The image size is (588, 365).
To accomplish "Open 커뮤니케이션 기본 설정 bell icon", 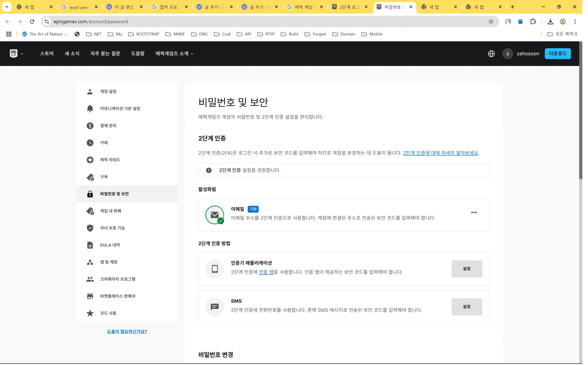I will coord(90,108).
